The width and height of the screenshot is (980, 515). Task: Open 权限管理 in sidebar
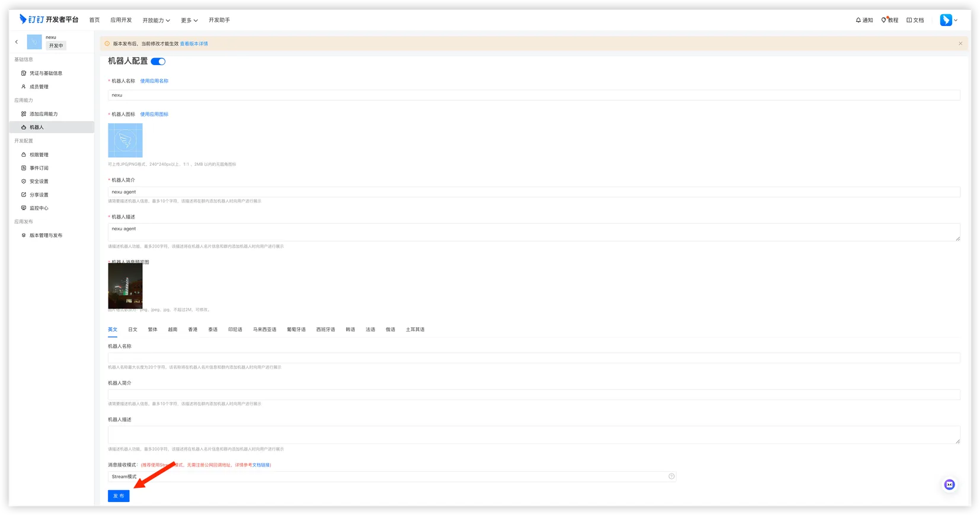tap(39, 155)
